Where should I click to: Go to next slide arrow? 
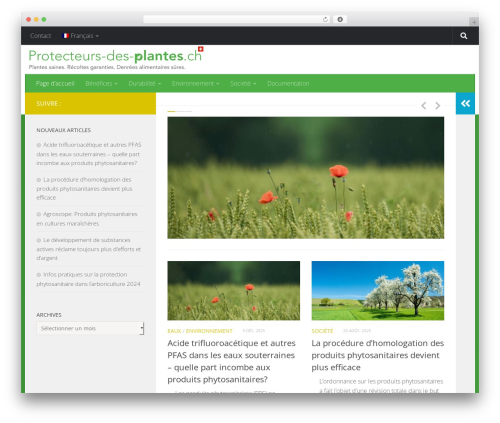[438, 106]
